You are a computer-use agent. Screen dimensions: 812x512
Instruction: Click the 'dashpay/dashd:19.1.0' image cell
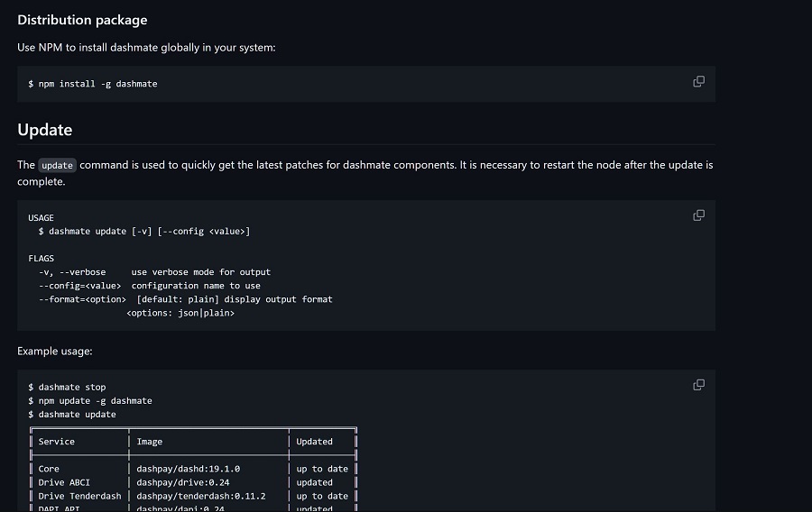(188, 469)
